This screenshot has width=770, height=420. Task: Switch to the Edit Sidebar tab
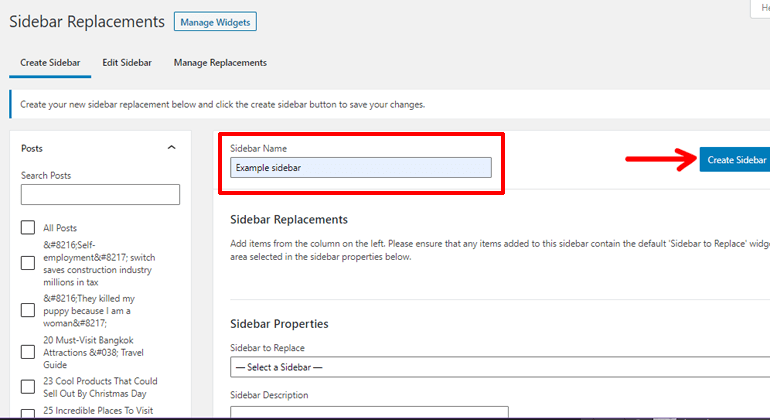[127, 63]
